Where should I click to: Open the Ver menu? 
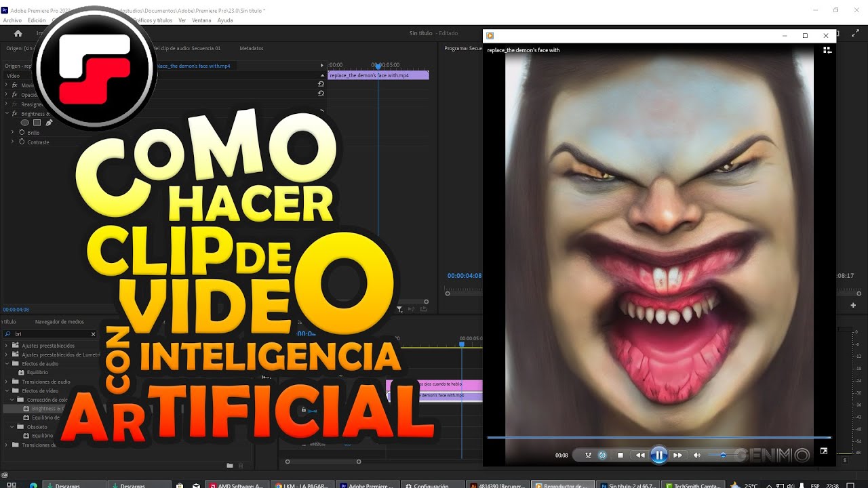182,20
